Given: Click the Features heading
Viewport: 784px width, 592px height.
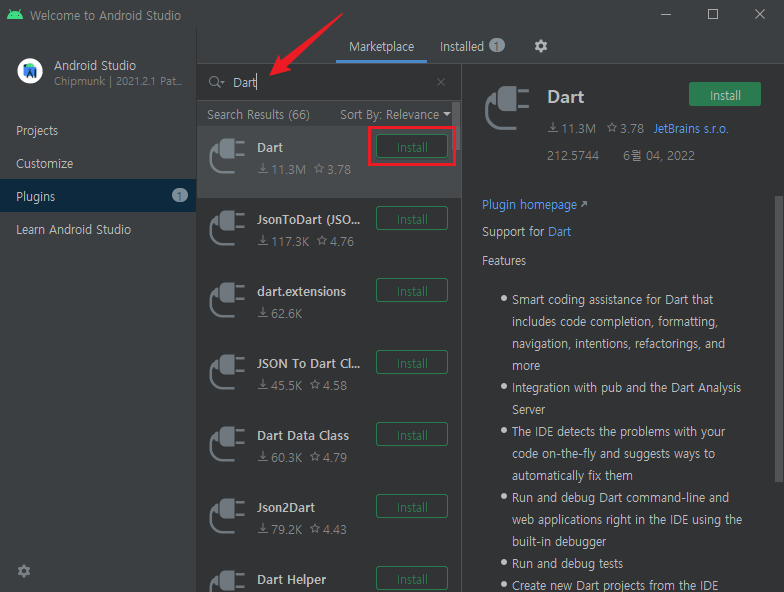Looking at the screenshot, I should tap(504, 260).
